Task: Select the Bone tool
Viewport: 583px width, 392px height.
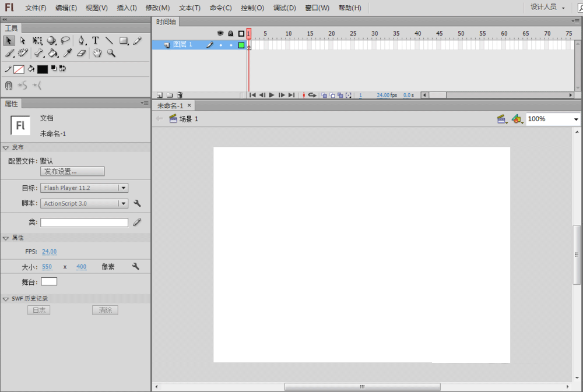Action: coord(39,53)
